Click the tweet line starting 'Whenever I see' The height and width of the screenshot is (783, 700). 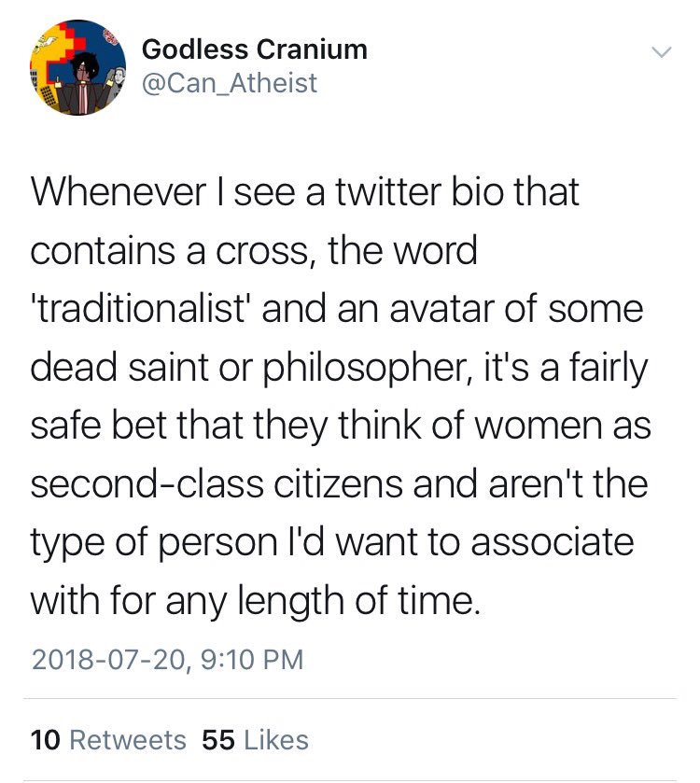pyautogui.click(x=304, y=191)
